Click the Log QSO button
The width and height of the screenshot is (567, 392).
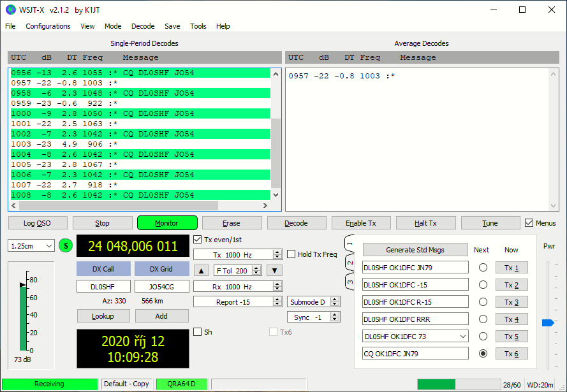[x=38, y=223]
